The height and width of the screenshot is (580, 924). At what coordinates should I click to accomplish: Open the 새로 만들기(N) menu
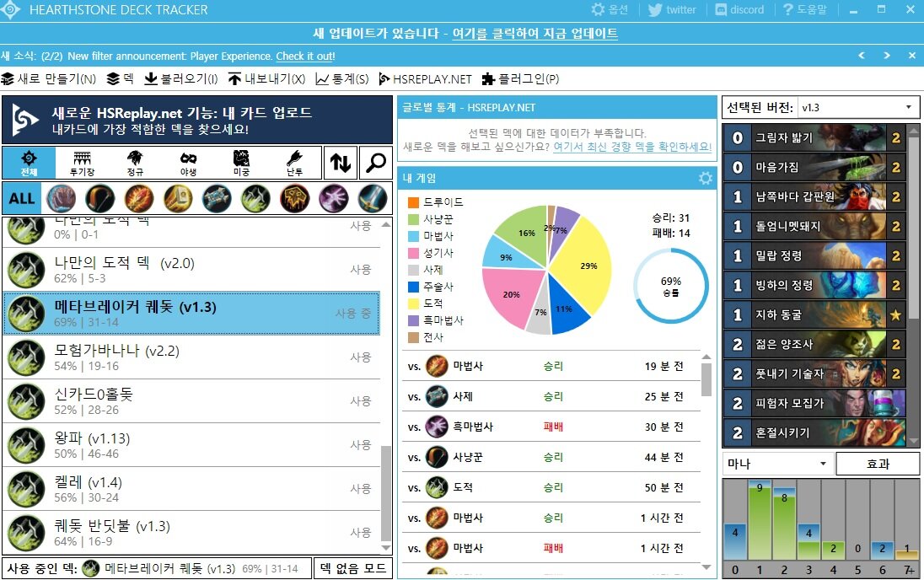(x=49, y=79)
